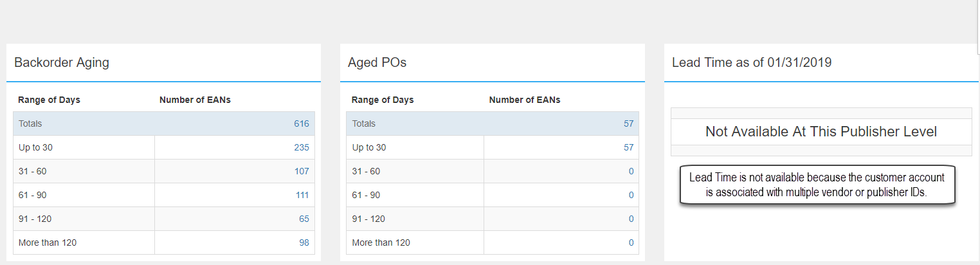Open Aged POs totals value 57
Viewport: 980px width, 265px height.
[628, 123]
